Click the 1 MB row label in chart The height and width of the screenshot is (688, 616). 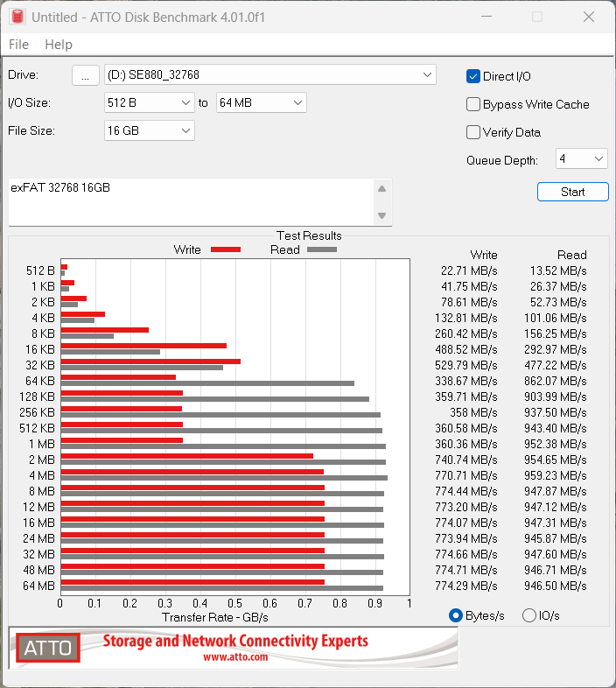click(42, 444)
